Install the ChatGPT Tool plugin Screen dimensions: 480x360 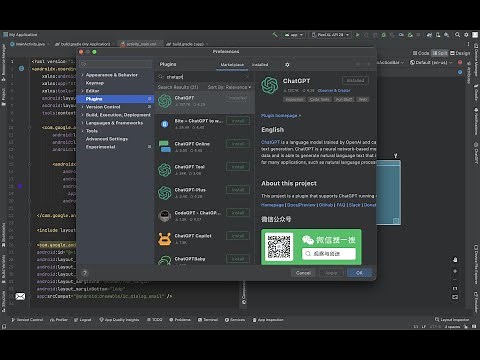coord(238,167)
